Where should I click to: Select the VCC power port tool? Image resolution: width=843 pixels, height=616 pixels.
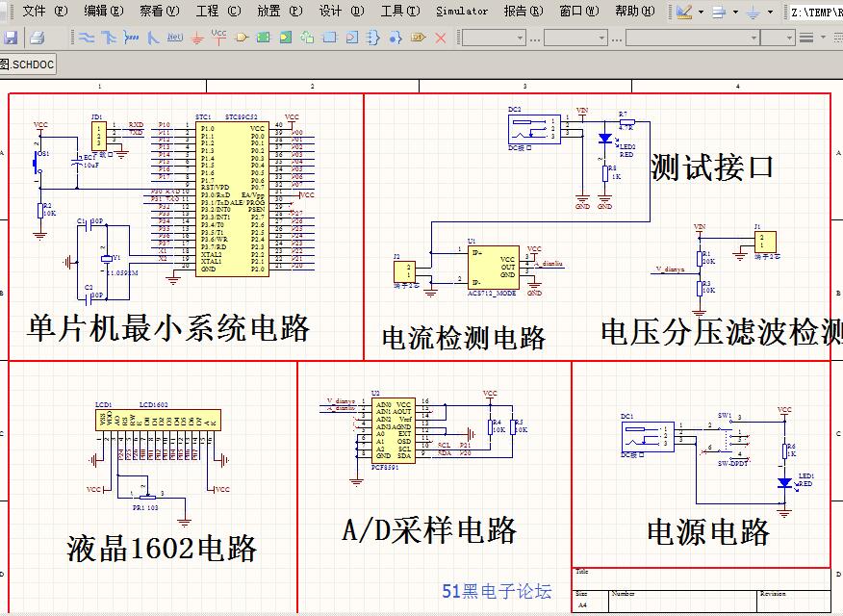coord(218,37)
